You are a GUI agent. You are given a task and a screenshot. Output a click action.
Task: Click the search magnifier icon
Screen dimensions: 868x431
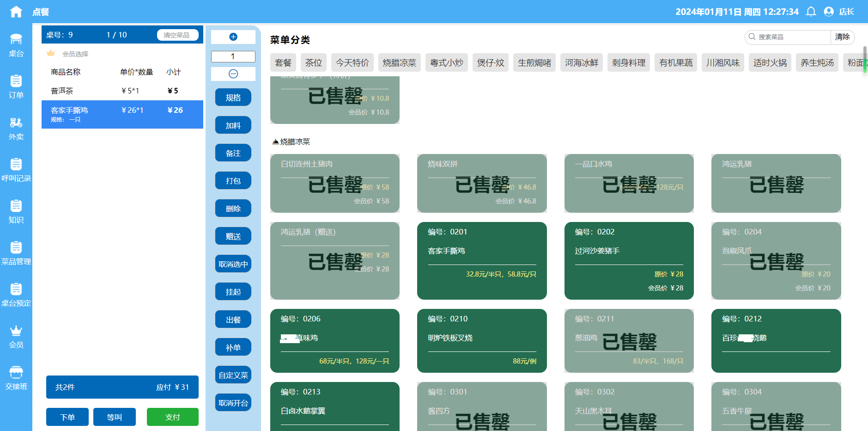[x=752, y=37]
